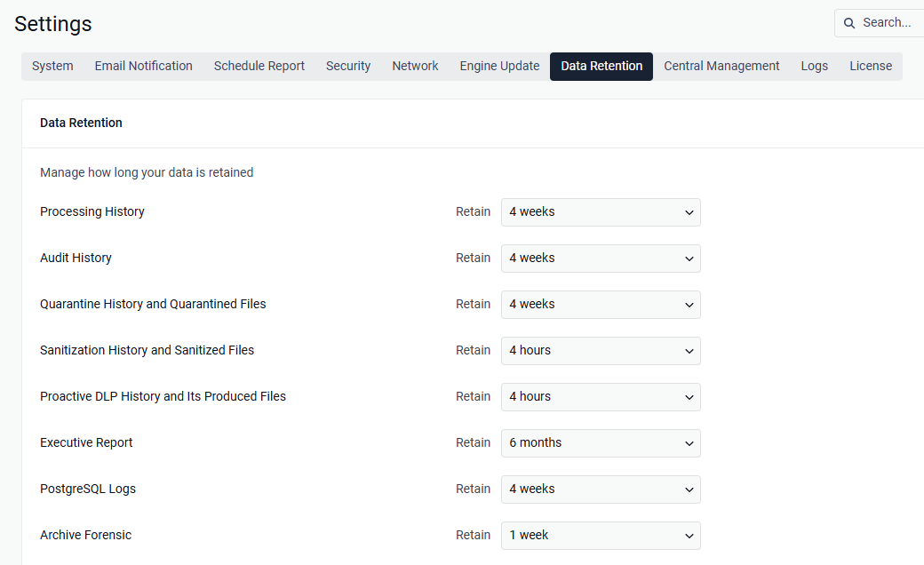The image size is (924, 565).
Task: Click the Audit History label
Action: tap(76, 258)
